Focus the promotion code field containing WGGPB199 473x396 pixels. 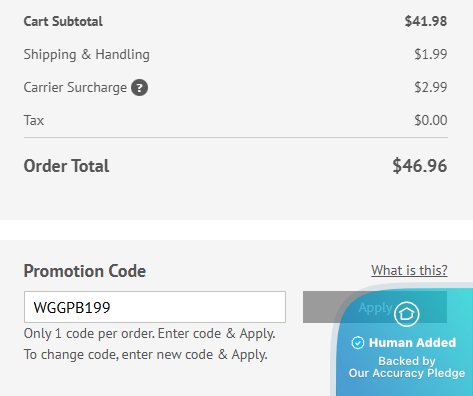tap(155, 307)
